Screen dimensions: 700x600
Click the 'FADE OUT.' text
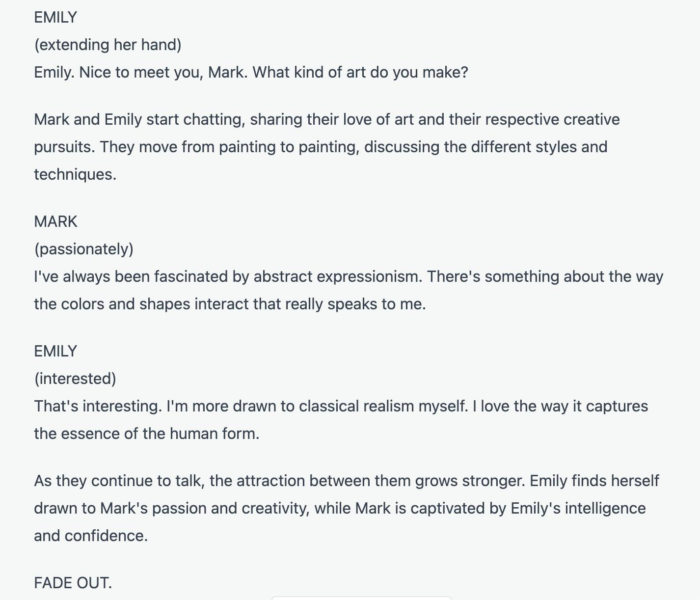73,583
